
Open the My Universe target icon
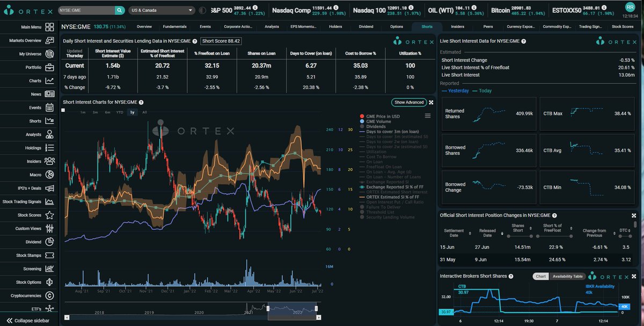49,54
